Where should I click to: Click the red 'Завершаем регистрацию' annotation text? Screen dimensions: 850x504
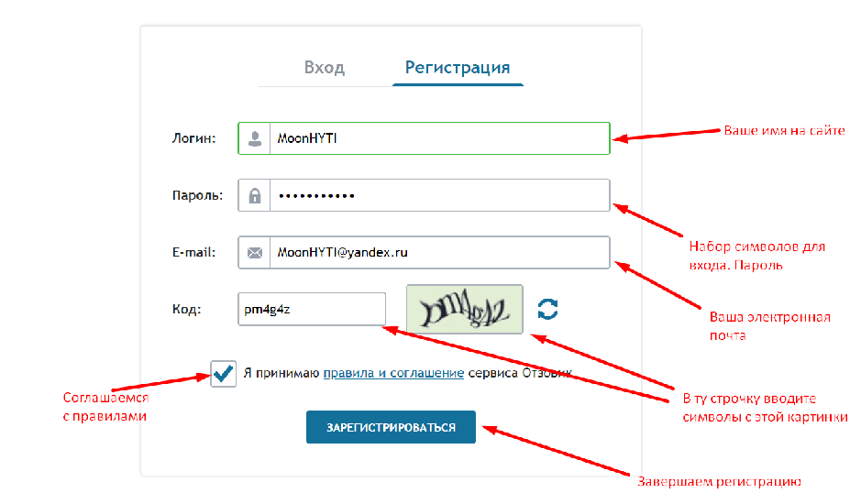[x=719, y=481]
